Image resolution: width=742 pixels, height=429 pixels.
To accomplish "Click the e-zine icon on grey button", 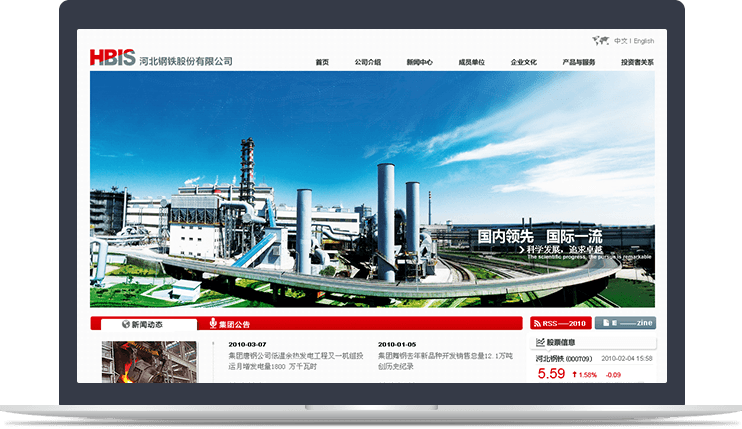I will (605, 323).
